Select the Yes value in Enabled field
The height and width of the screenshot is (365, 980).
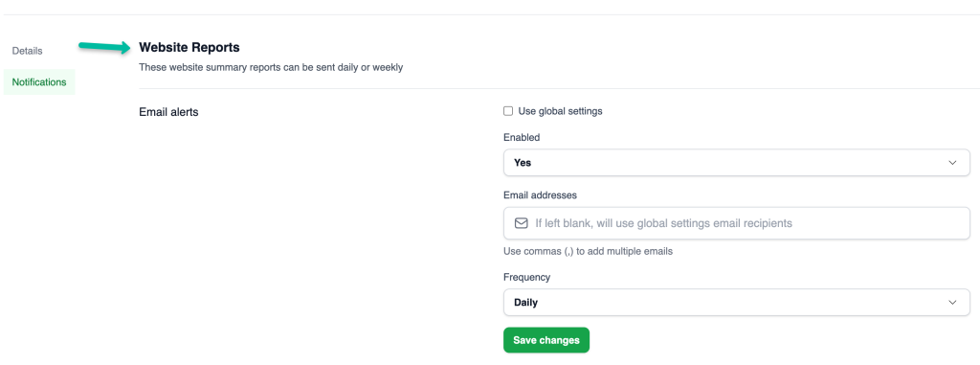[x=523, y=163]
